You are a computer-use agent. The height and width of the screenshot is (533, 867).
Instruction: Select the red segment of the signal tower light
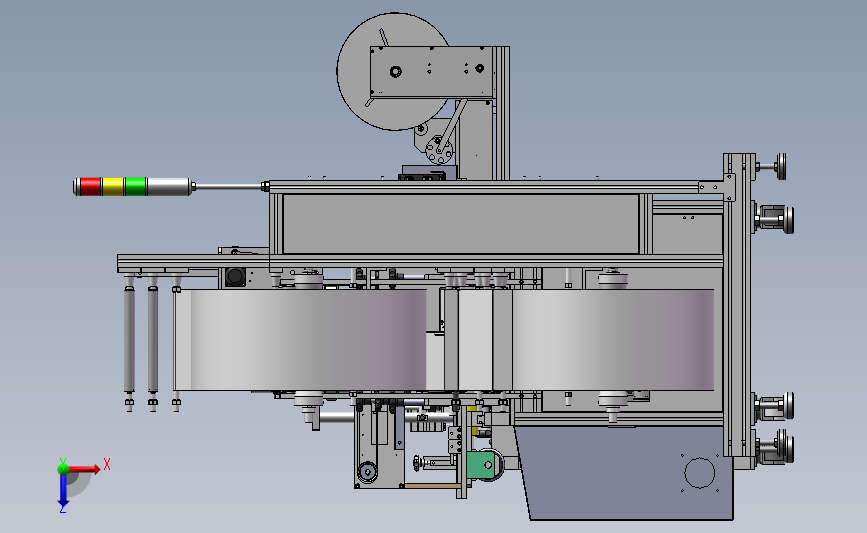90,187
